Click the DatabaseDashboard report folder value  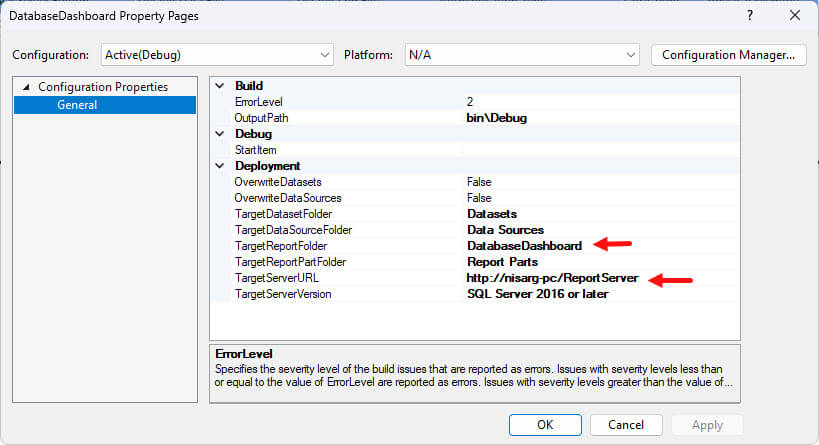524,246
